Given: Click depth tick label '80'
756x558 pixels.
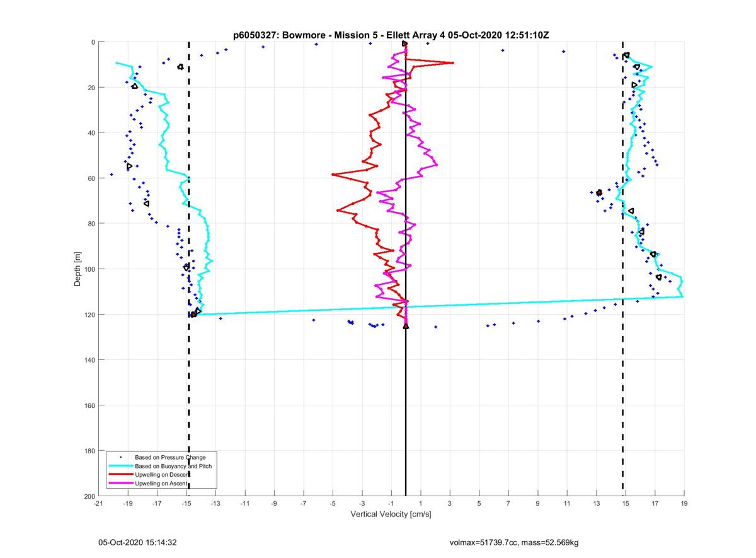Looking at the screenshot, I should pyautogui.click(x=91, y=224).
